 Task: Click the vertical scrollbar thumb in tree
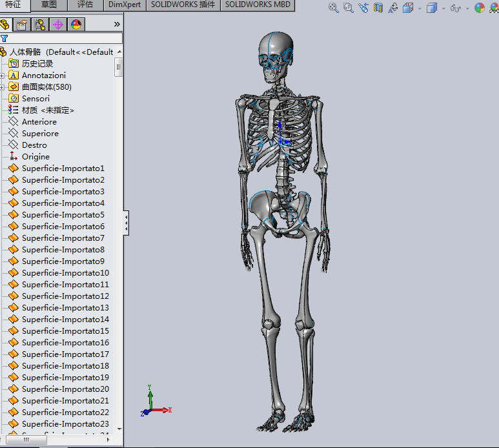pos(119,67)
